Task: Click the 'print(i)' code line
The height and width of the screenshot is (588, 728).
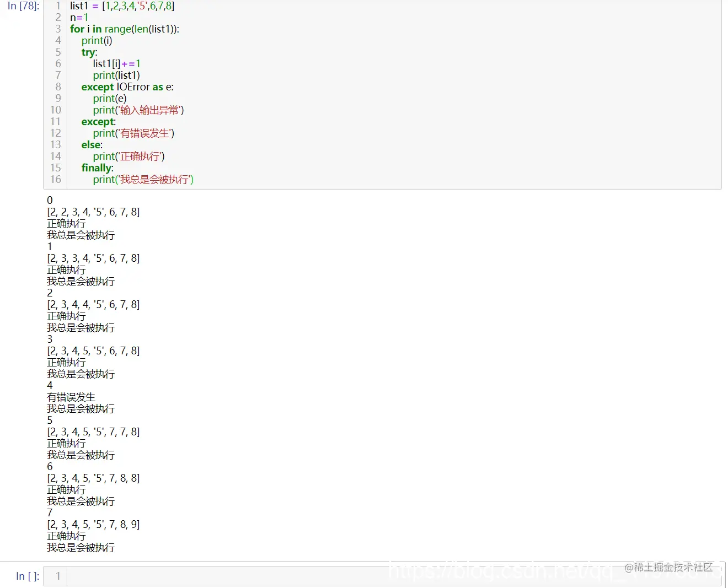Action: click(x=97, y=41)
